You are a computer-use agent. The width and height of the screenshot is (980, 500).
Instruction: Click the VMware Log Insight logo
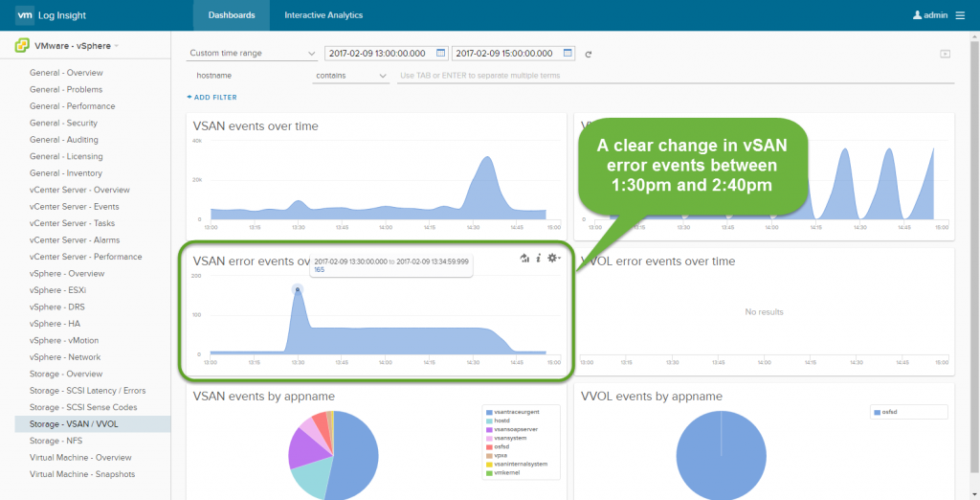[x=48, y=15]
